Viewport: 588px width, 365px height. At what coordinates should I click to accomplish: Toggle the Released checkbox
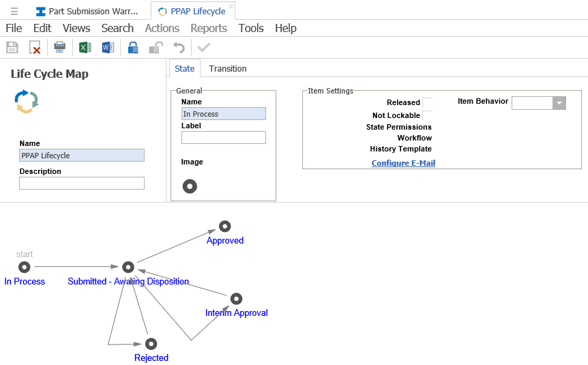point(427,102)
